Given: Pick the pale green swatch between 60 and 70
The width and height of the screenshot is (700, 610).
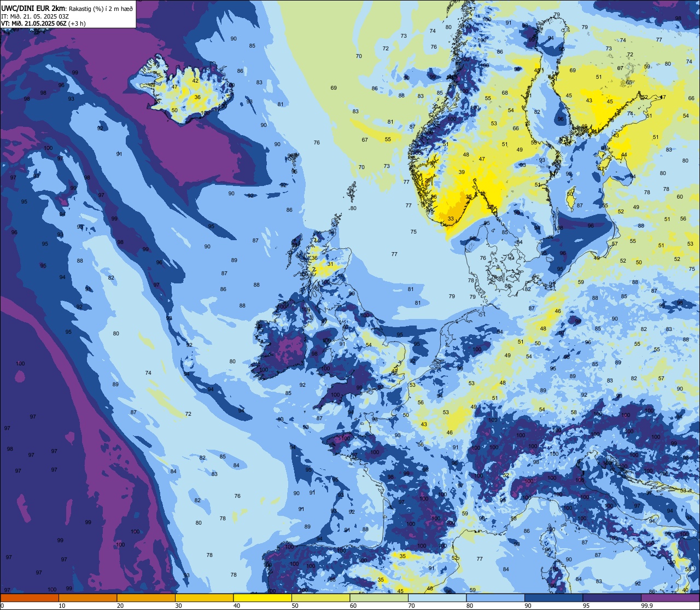Looking at the screenshot, I should 379,597.
